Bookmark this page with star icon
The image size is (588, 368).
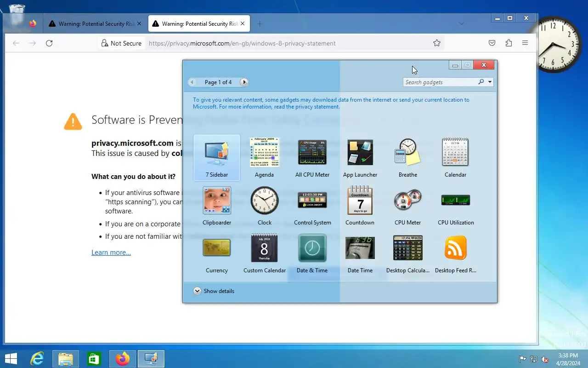coord(437,43)
